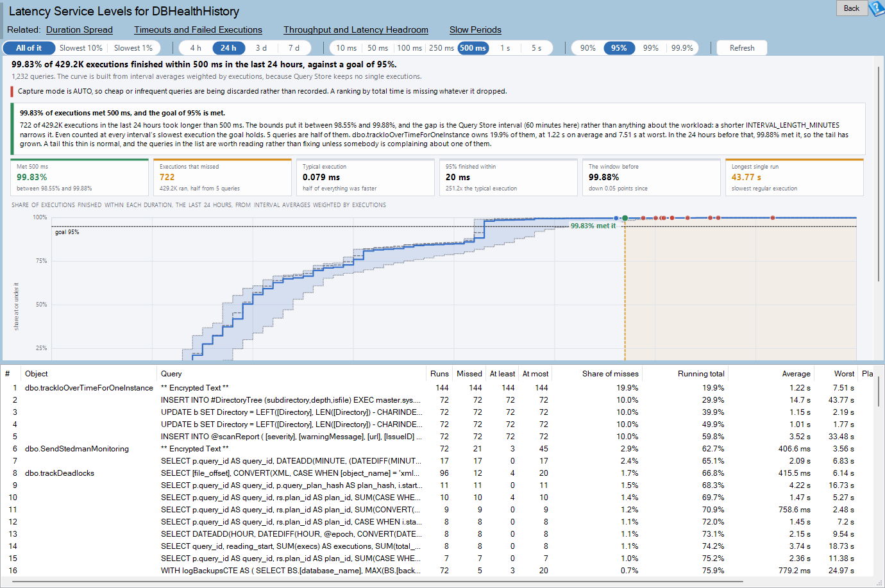
Task: Sort by the Missed column header
Action: coord(469,374)
